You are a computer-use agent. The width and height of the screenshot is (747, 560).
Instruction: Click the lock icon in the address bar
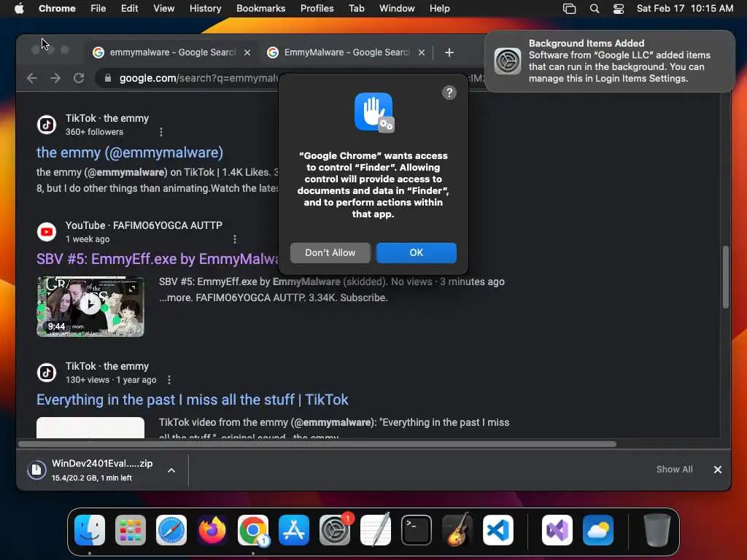click(x=108, y=78)
